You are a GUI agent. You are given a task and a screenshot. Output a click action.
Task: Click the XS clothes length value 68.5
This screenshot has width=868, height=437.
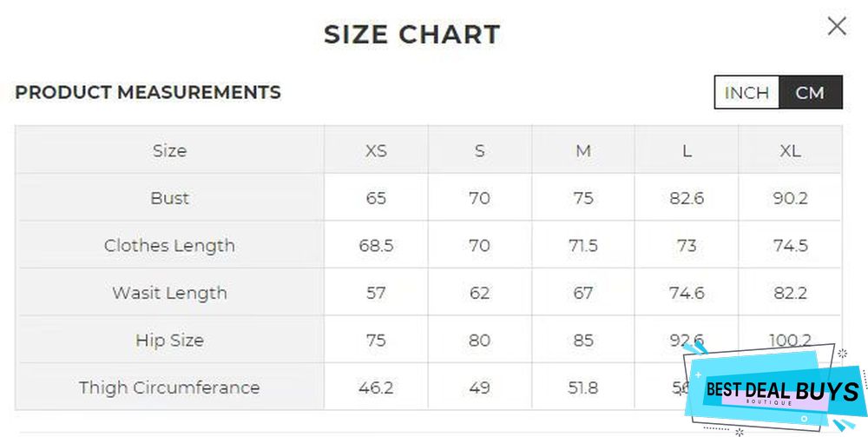pyautogui.click(x=376, y=245)
